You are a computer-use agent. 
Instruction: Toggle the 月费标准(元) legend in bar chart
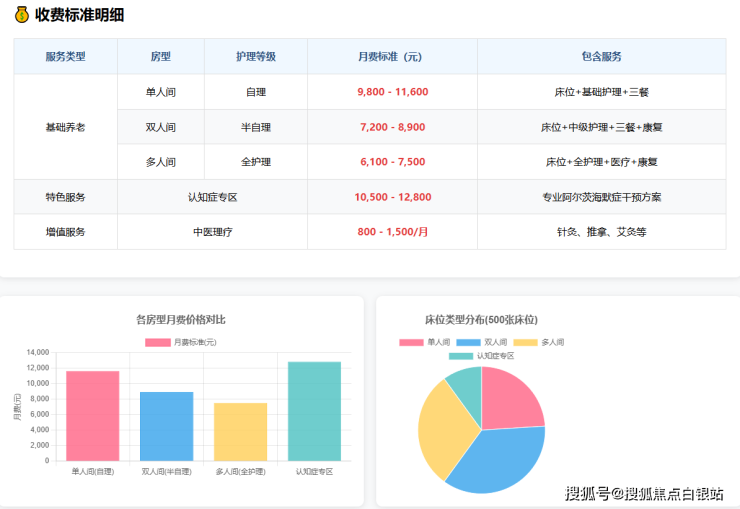tap(180, 342)
